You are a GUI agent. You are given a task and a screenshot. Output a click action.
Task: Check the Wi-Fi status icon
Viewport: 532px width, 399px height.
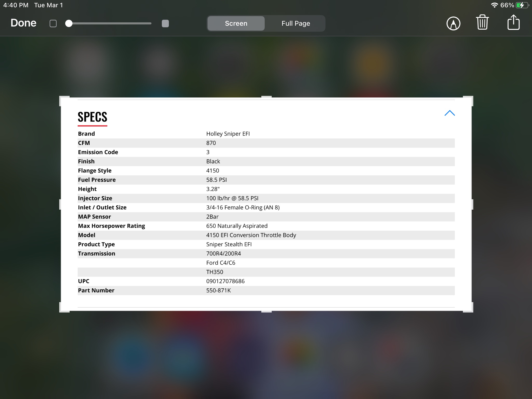pyautogui.click(x=494, y=5)
